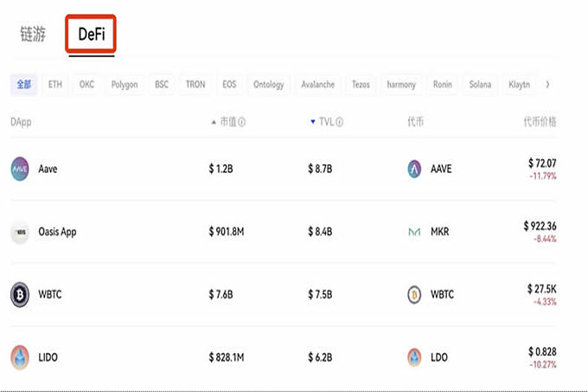588x392 pixels.
Task: Click the MKR token icon
Action: coord(414,232)
